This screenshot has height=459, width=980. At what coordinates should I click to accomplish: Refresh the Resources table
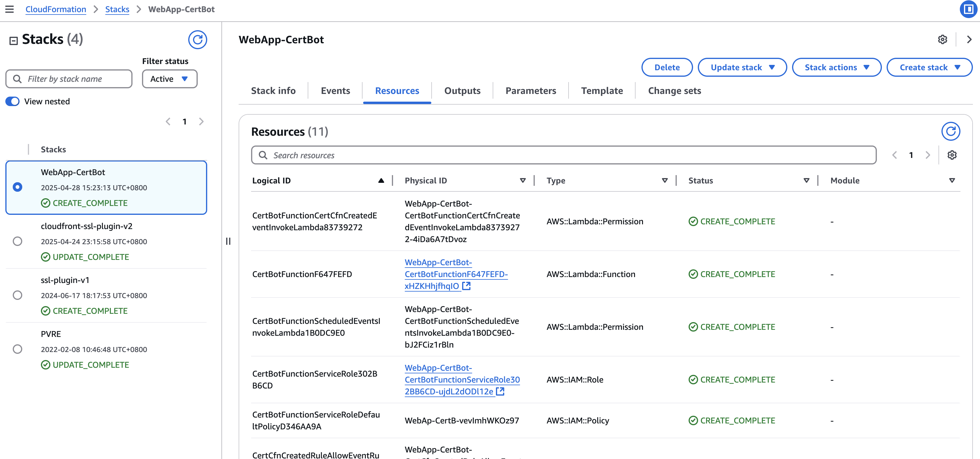(950, 132)
